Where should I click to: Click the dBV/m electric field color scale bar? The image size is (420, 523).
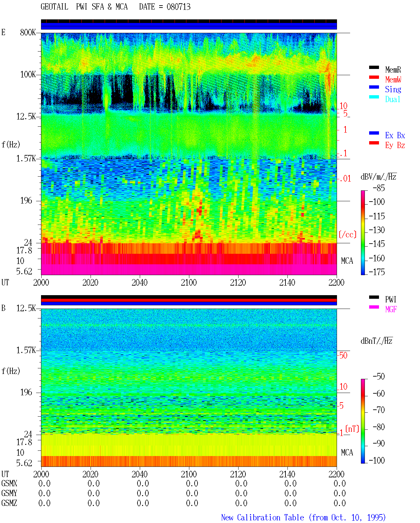[363, 233]
